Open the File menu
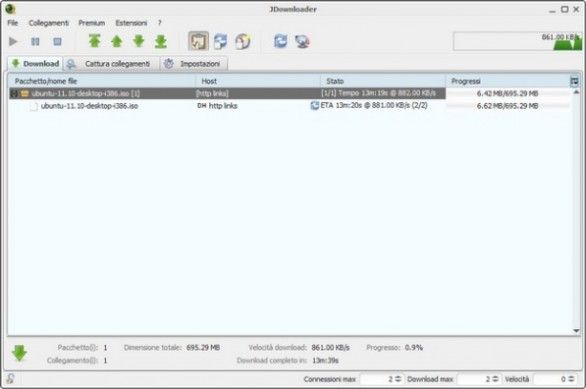 click(x=13, y=23)
